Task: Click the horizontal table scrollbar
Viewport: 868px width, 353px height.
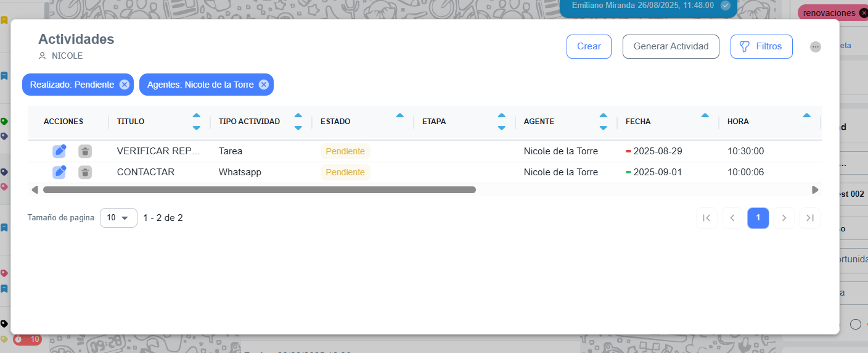Action: 259,190
